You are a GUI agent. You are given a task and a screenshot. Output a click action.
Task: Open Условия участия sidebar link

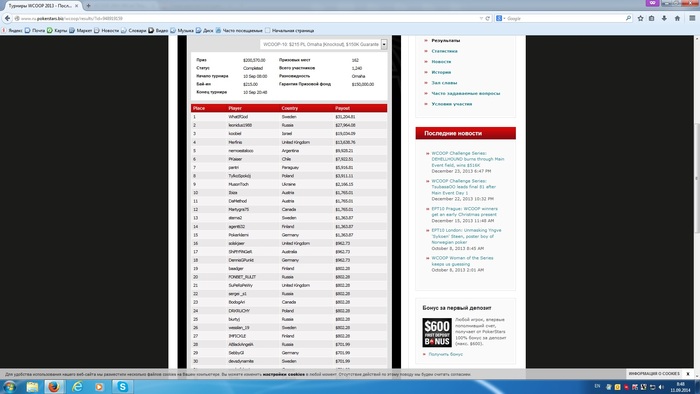click(451, 104)
